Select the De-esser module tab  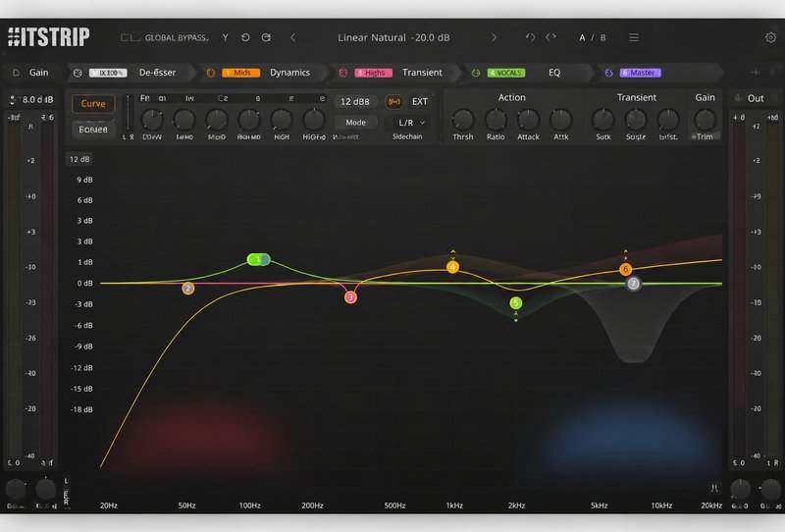tap(157, 73)
